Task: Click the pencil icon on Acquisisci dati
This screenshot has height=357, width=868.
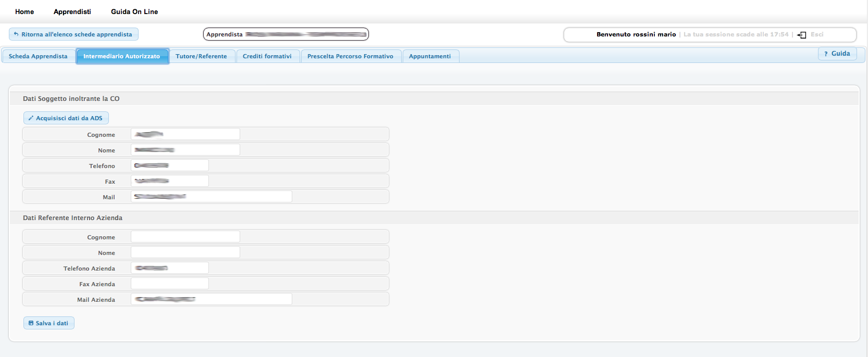Action: pyautogui.click(x=31, y=118)
